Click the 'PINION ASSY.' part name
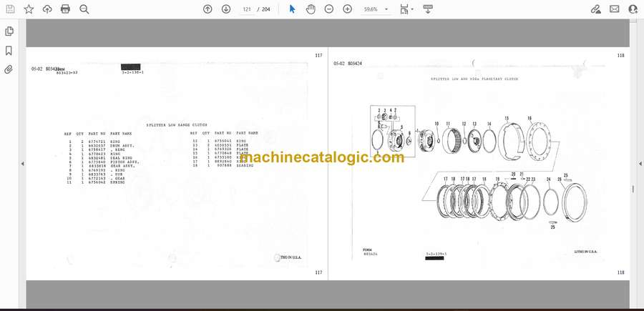The height and width of the screenshot is (311, 644). click(x=124, y=162)
